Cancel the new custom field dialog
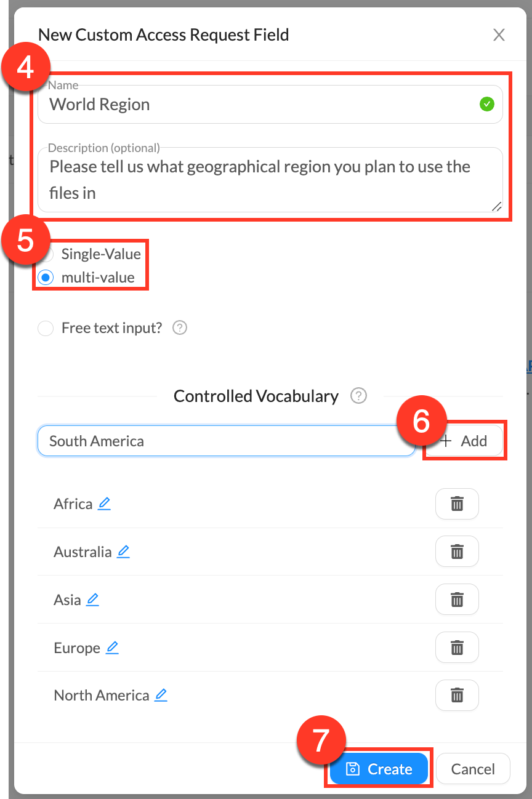This screenshot has width=532, height=799. [x=473, y=769]
